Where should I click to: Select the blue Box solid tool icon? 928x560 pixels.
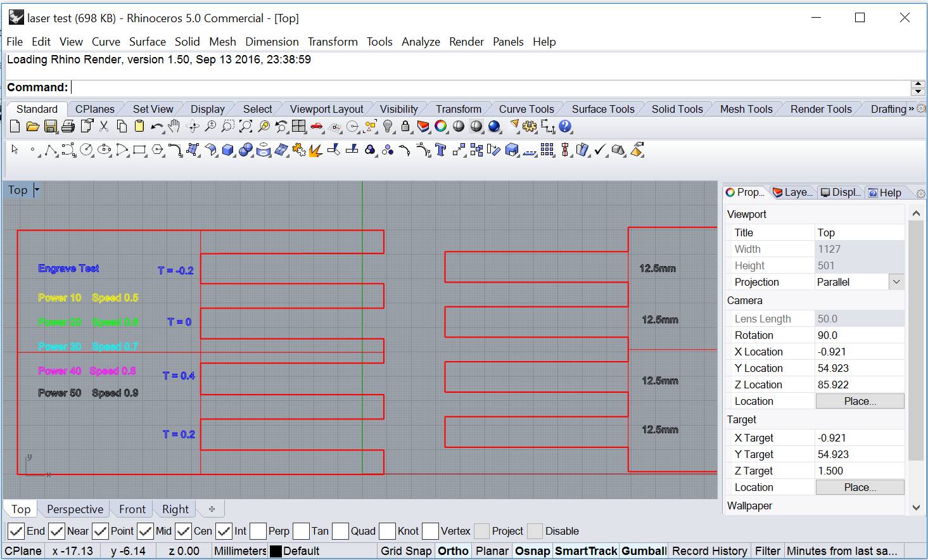coord(227,150)
